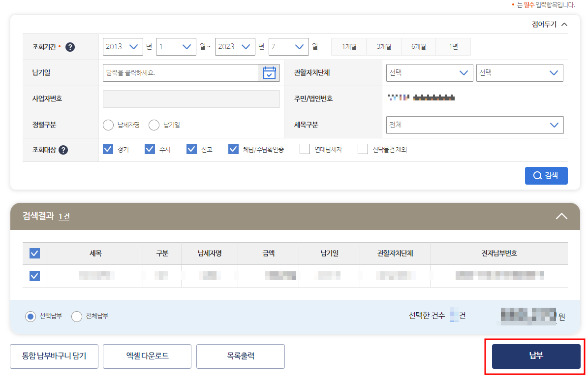Open the 세목구분 dropdown showing 전체
The height and width of the screenshot is (386, 588).
(x=474, y=125)
